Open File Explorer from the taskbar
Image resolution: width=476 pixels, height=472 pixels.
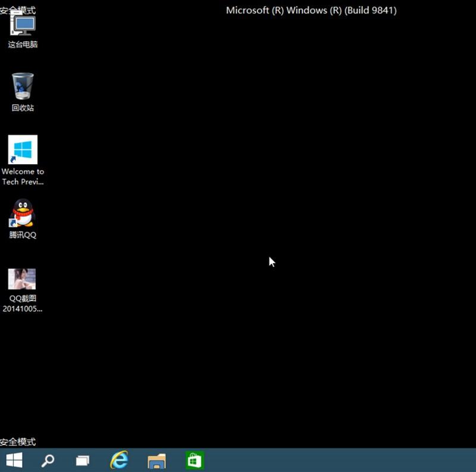coord(157,460)
